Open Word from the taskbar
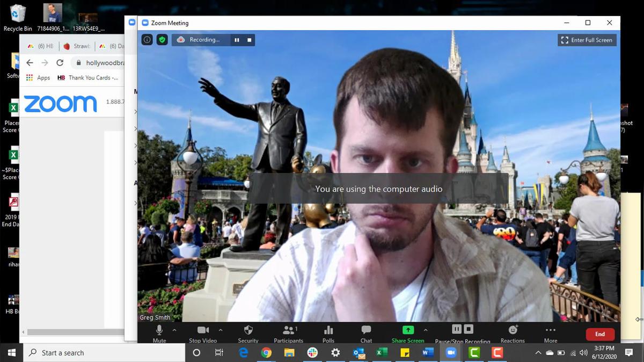The width and height of the screenshot is (644, 362). click(428, 353)
